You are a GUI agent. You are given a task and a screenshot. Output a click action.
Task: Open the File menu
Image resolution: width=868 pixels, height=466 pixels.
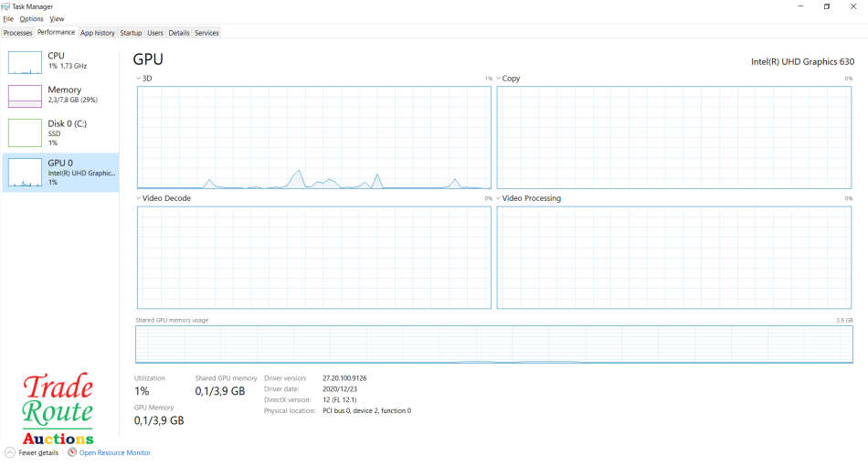tap(8, 18)
